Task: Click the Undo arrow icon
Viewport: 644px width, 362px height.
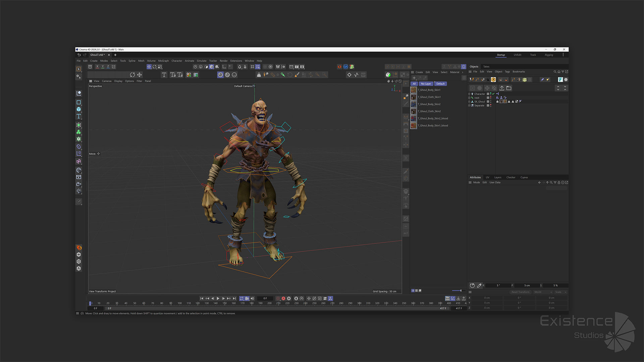Action: click(79, 55)
